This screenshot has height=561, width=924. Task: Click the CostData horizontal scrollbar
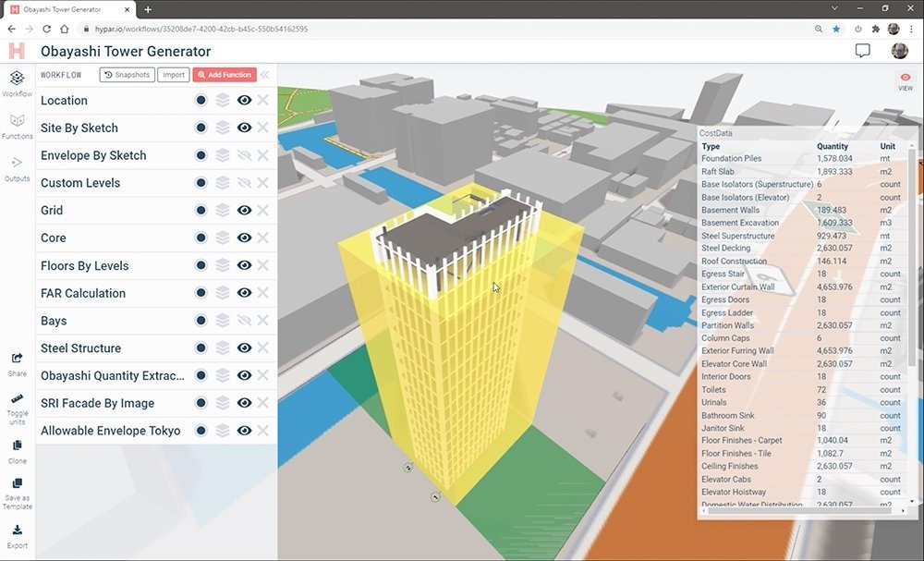[801, 511]
